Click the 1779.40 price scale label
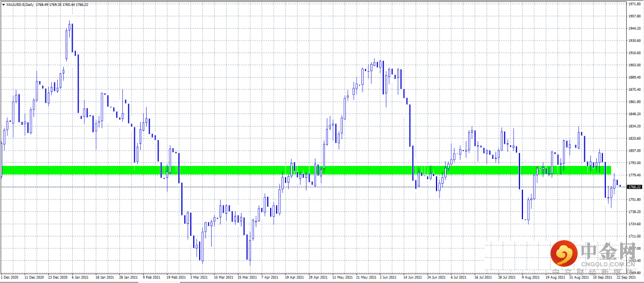Screen dimensions: 644x283 [635, 176]
